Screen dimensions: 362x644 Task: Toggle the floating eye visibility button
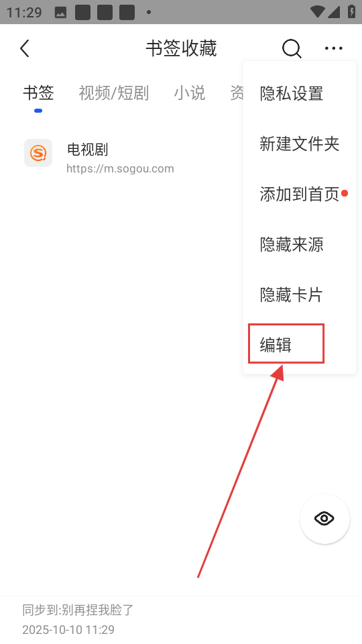pyautogui.click(x=324, y=519)
